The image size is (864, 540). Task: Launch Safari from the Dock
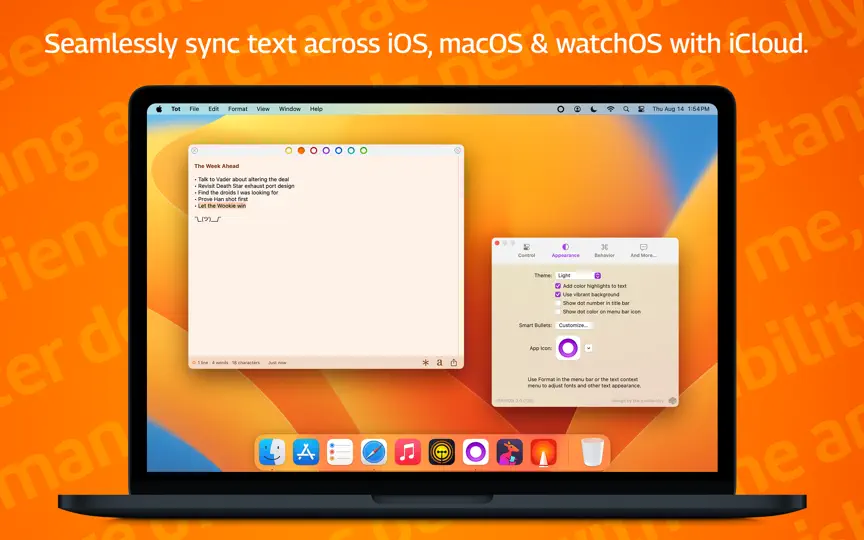[x=374, y=452]
